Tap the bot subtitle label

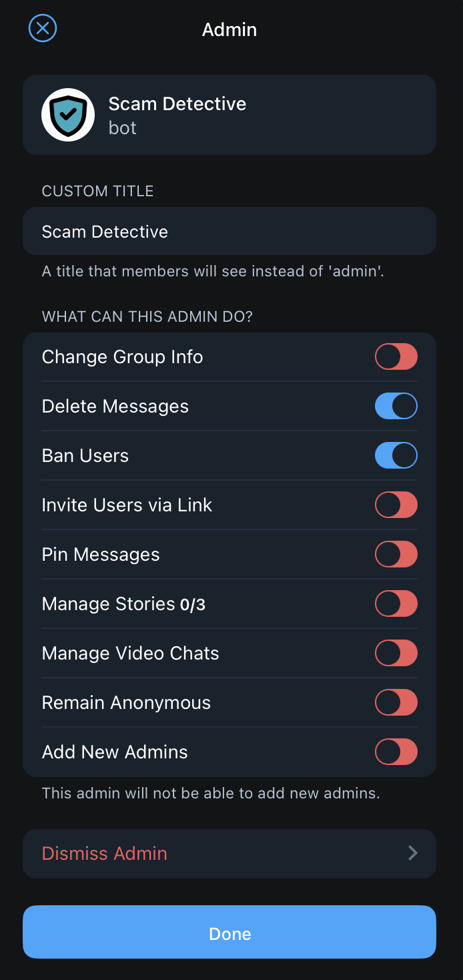tap(122, 128)
